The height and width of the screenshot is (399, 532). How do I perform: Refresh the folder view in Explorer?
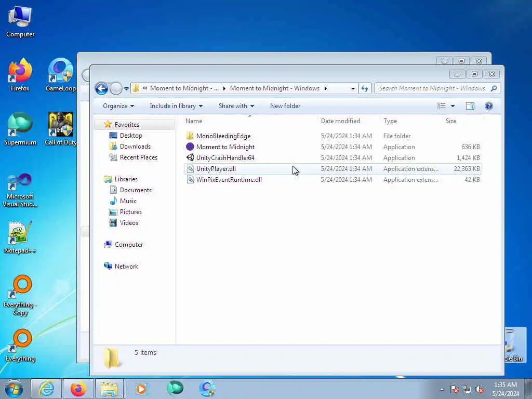click(x=365, y=88)
